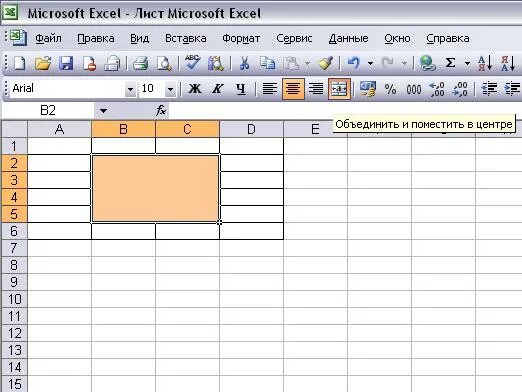Open the Research binoculars icon
The image size is (522, 392).
216,63
